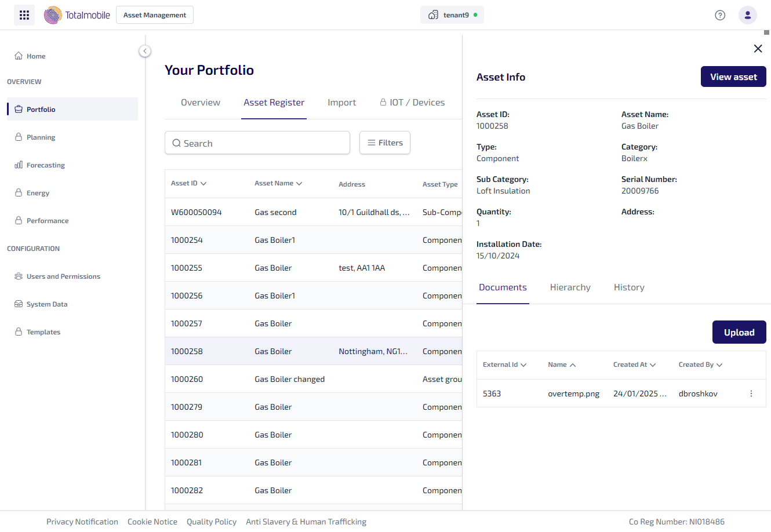Click the Upload button

tap(739, 332)
